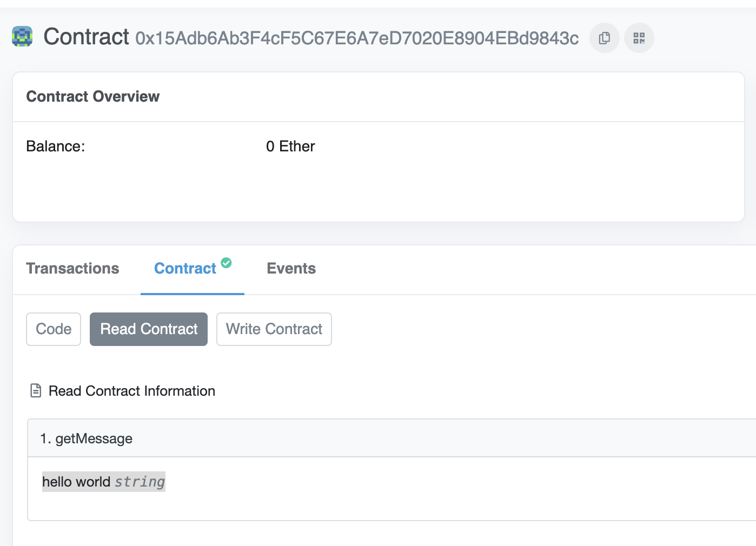Screen dimensions: 756x546
Task: Click the contract blockie identicon
Action: (x=22, y=37)
